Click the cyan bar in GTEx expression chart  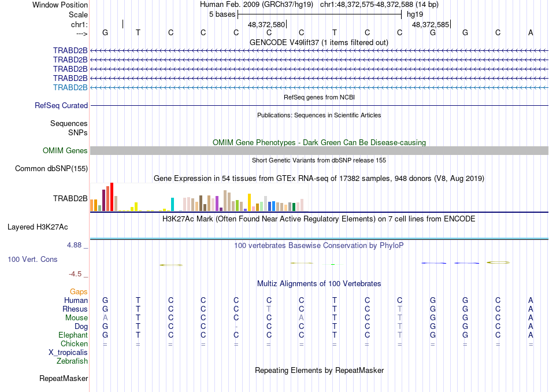pos(172,205)
